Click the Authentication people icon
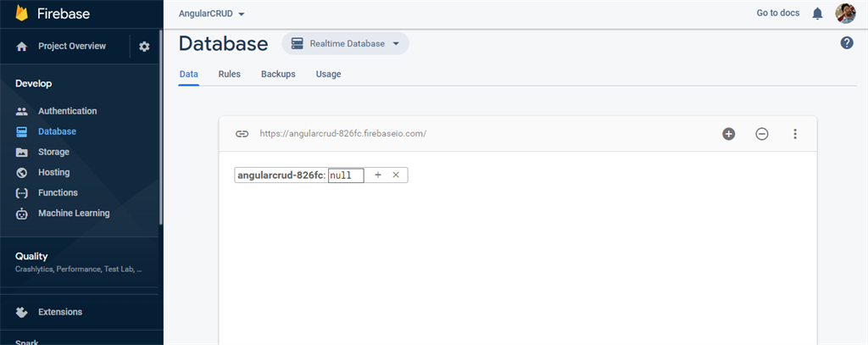The width and height of the screenshot is (868, 345). [21, 111]
